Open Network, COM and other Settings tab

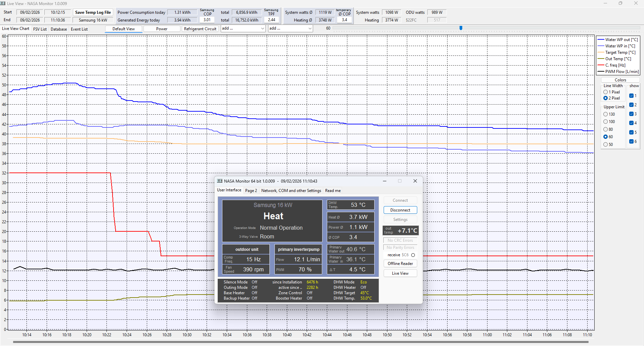coord(291,191)
